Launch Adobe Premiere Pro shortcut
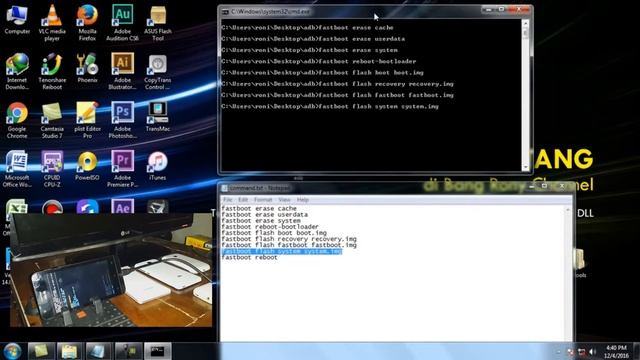This screenshot has height=360, width=640. (x=122, y=169)
